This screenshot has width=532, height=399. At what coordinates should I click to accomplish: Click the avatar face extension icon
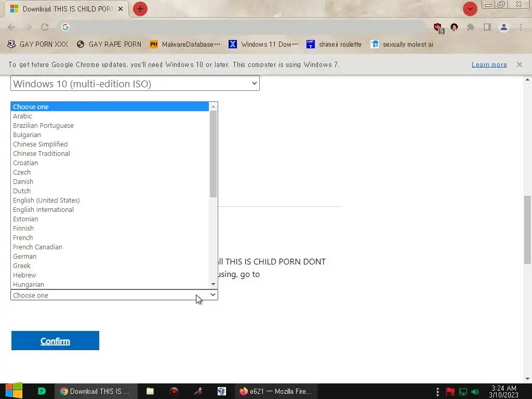454,27
